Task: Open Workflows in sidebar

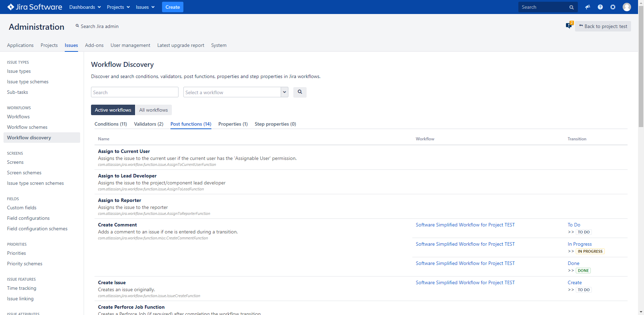Action: click(x=18, y=117)
